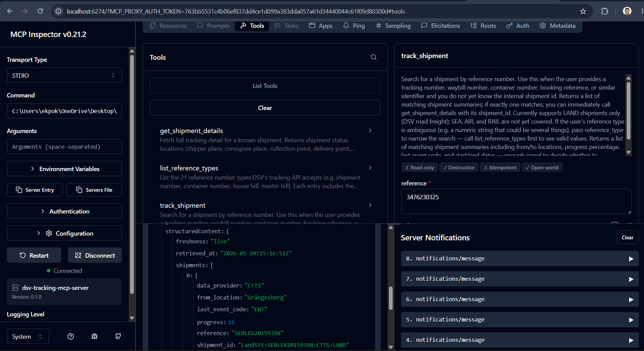Open the GitHub icon in sidebar footer

point(118,336)
